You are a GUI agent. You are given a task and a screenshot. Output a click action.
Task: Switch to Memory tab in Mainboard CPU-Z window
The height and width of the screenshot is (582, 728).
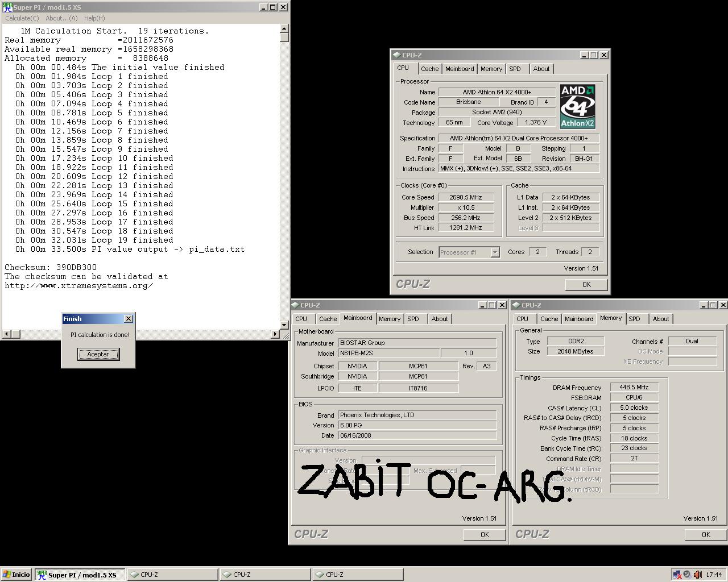[390, 319]
